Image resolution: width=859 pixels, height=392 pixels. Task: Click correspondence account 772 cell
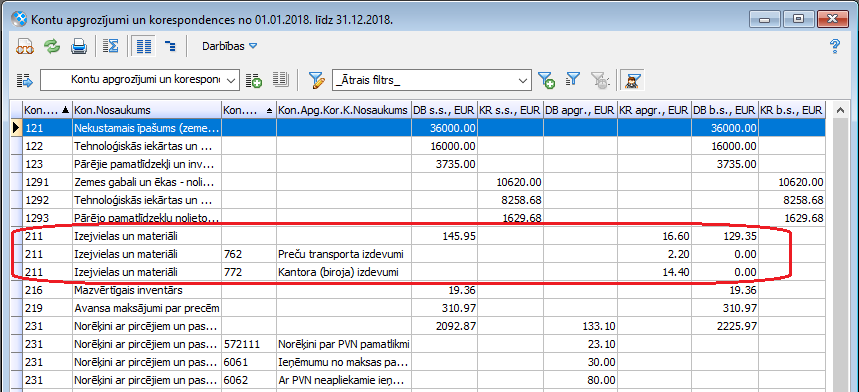[249, 272]
